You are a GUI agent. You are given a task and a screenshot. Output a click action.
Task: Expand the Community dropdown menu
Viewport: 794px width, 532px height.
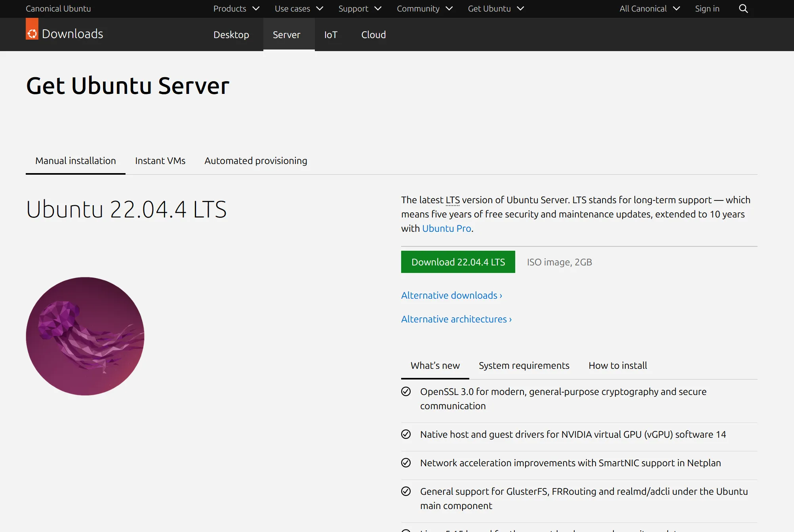425,9
